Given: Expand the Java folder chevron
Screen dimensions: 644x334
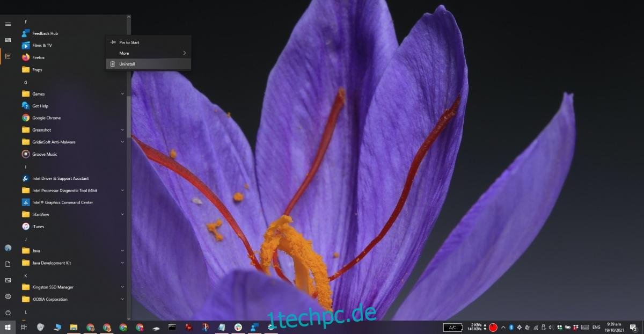Looking at the screenshot, I should coord(122,251).
